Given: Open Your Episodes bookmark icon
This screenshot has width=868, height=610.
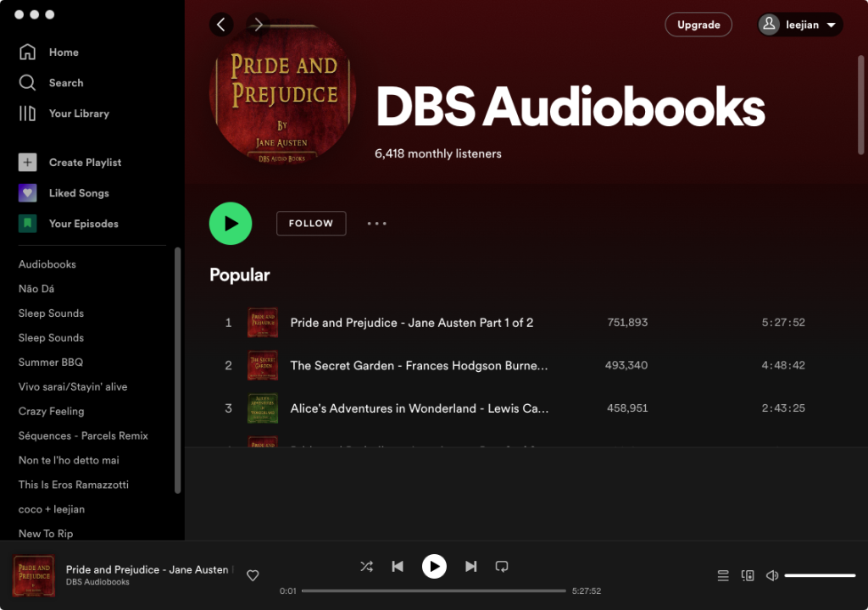Looking at the screenshot, I should pyautogui.click(x=28, y=224).
